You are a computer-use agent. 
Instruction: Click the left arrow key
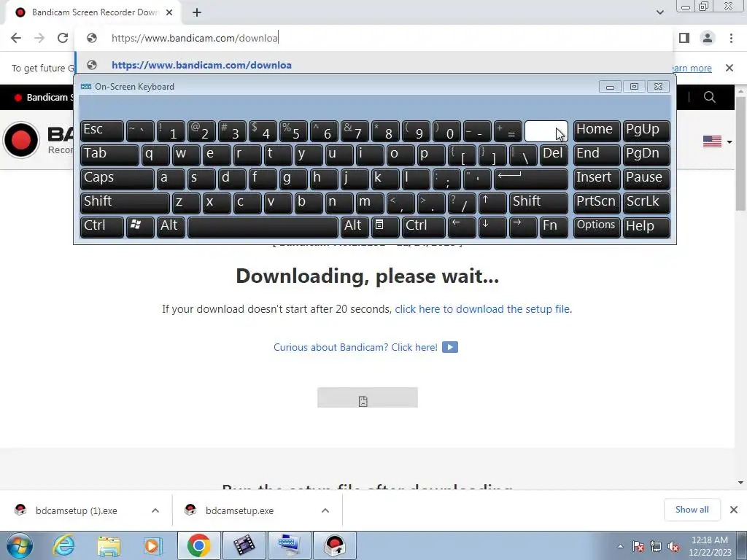pyautogui.click(x=462, y=227)
